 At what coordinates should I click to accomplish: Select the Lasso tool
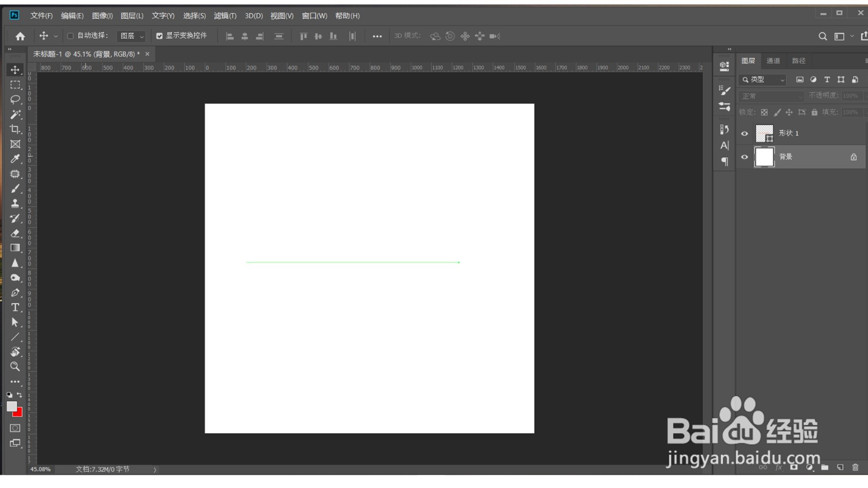[15, 99]
